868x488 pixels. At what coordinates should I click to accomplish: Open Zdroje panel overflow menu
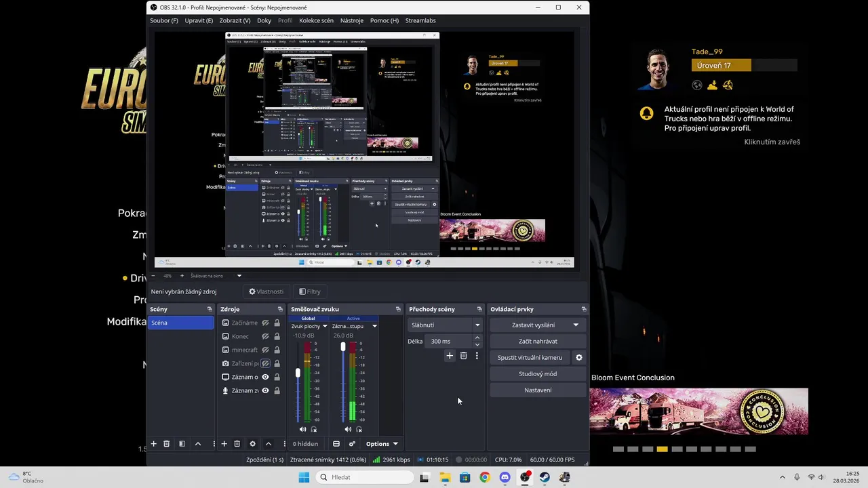[x=284, y=444]
